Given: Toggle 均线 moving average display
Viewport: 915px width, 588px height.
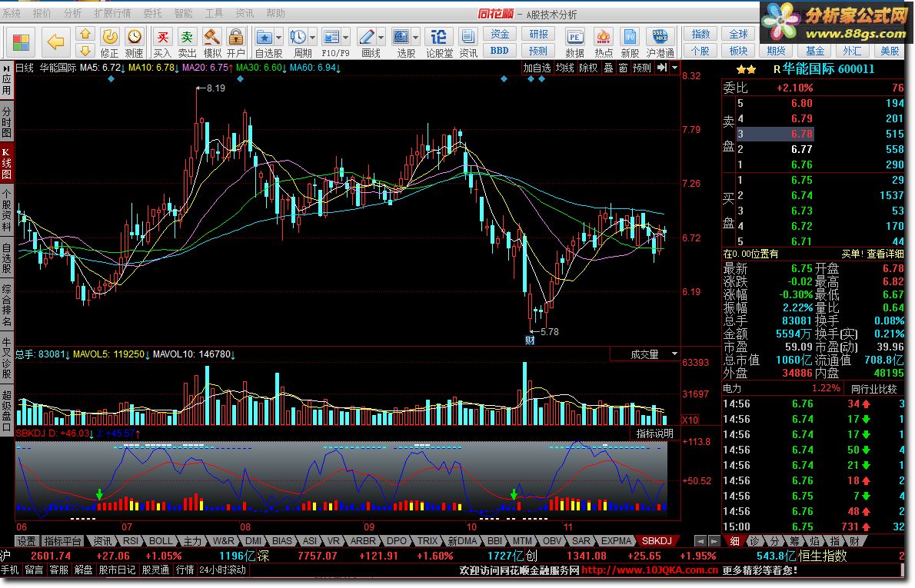Looking at the screenshot, I should pos(564,68).
